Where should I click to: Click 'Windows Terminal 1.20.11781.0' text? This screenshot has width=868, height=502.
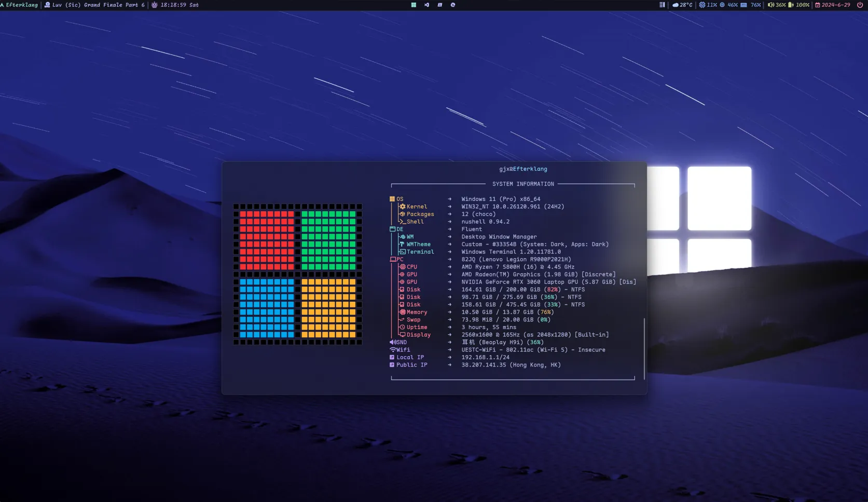pos(511,252)
